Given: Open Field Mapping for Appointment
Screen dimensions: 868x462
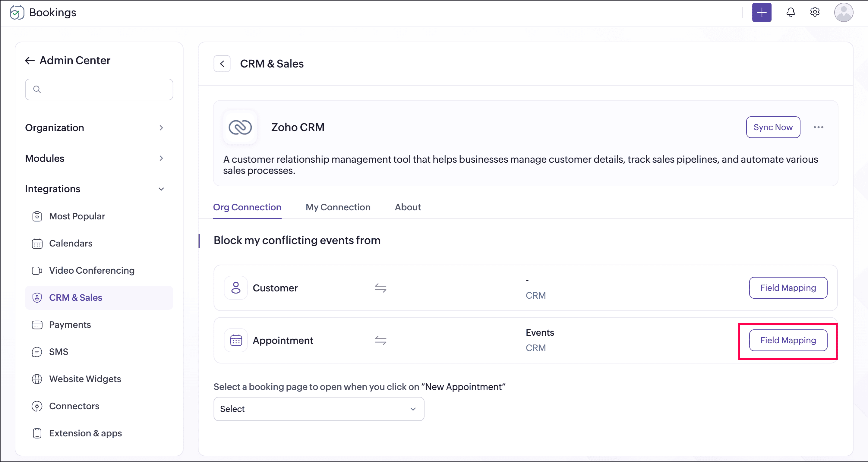Looking at the screenshot, I should (x=788, y=341).
